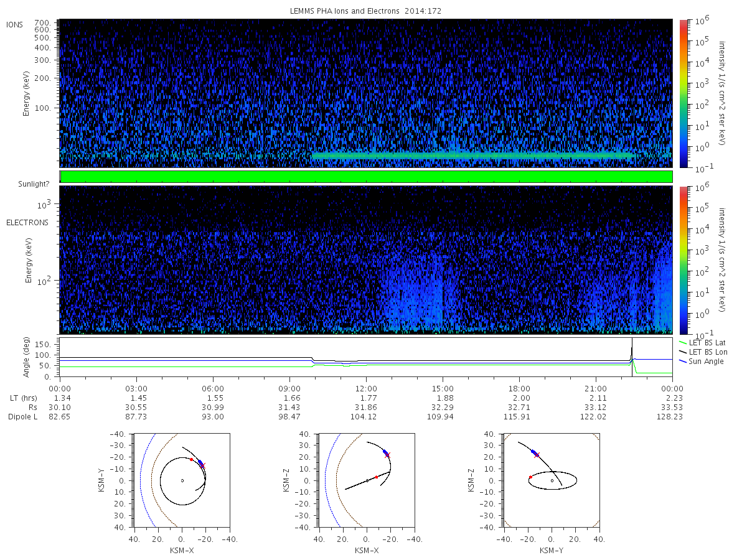Click the Rs value 31.86 under 12:00
747x560 pixels.
click(366, 407)
